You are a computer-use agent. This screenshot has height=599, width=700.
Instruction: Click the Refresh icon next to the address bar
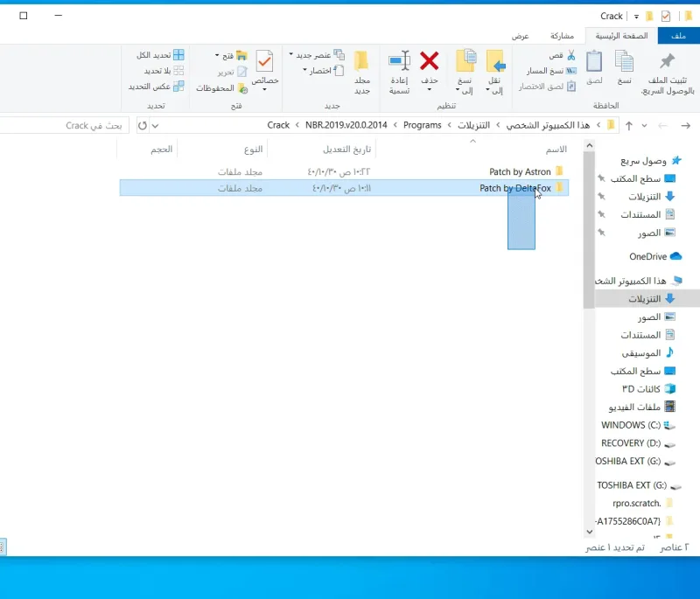point(142,126)
